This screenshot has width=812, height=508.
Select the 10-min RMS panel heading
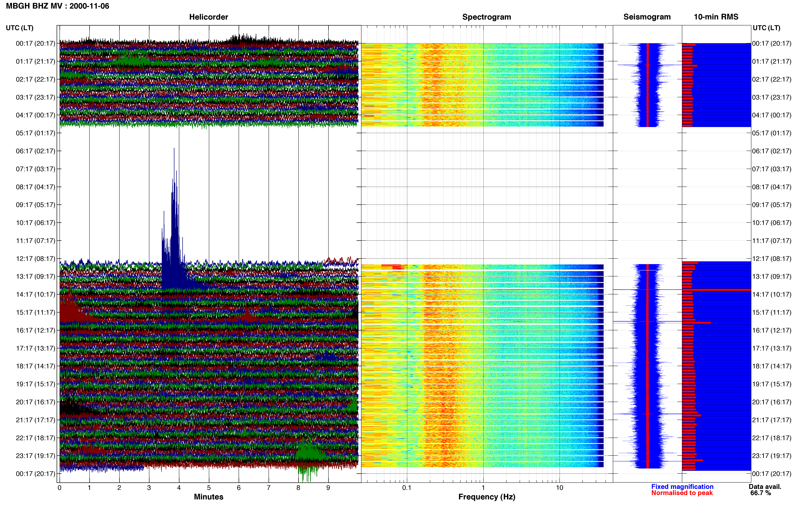[716, 17]
